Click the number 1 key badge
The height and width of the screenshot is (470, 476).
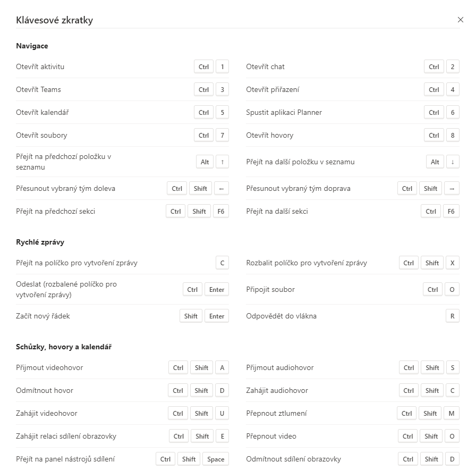click(222, 67)
